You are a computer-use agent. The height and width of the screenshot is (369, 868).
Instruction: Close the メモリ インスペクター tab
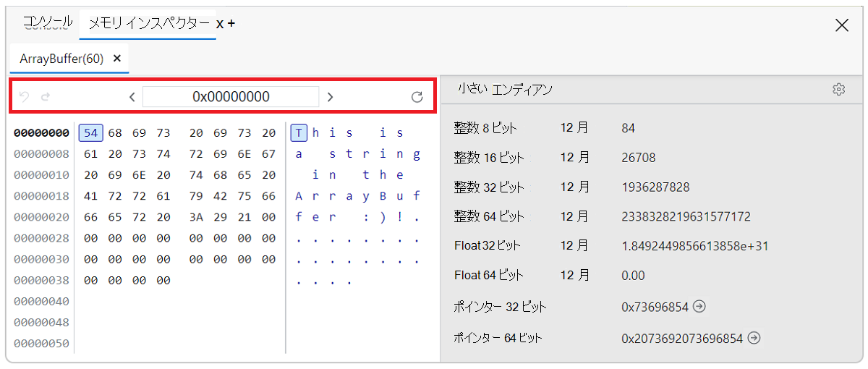(x=221, y=24)
